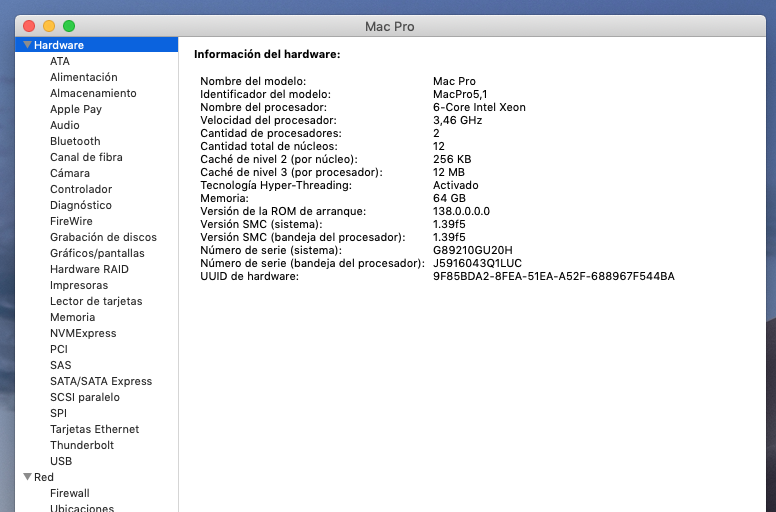Select Lector de tarjetas entry
776x512 pixels.
point(96,301)
